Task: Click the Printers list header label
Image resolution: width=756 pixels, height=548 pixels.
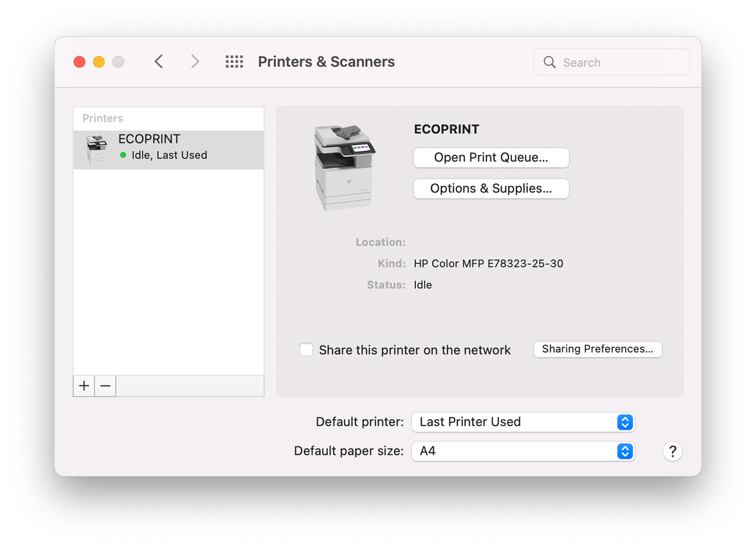Action: [x=102, y=118]
